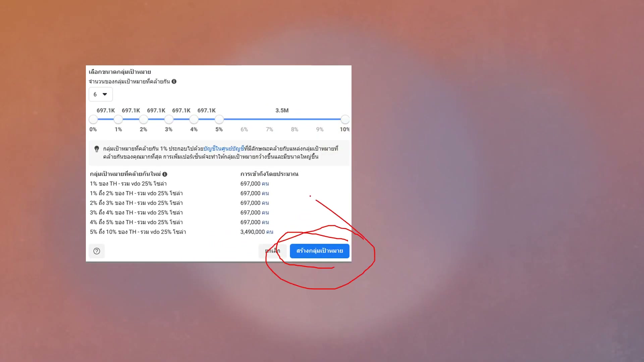Open the blue Accounts Center accounts link
Viewport: 644px width, 362px height.
coord(224,148)
